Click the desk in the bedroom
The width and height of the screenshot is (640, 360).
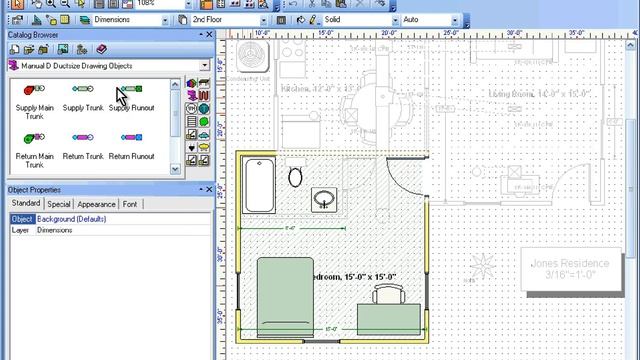coord(389,319)
